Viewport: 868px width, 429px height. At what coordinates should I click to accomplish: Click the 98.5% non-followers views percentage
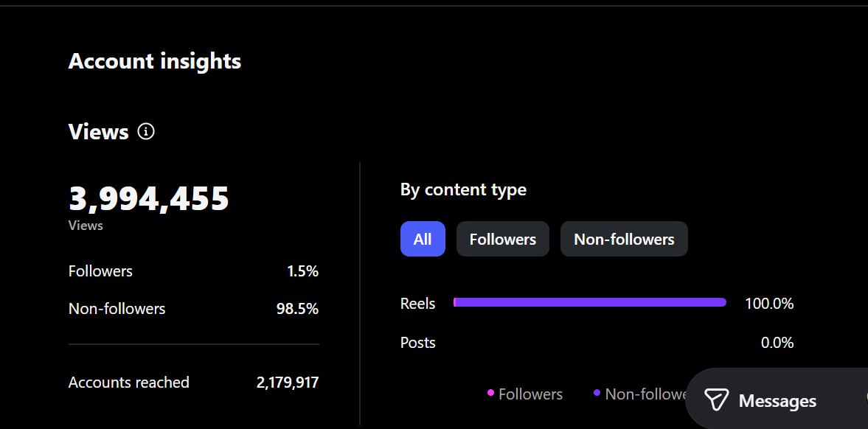[297, 309]
